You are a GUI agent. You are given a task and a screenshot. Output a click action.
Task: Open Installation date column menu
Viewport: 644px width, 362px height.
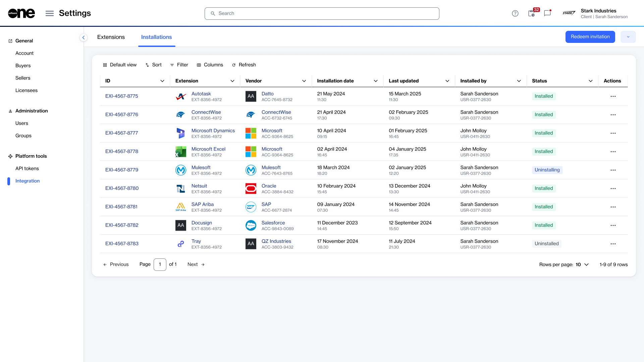pos(376,81)
